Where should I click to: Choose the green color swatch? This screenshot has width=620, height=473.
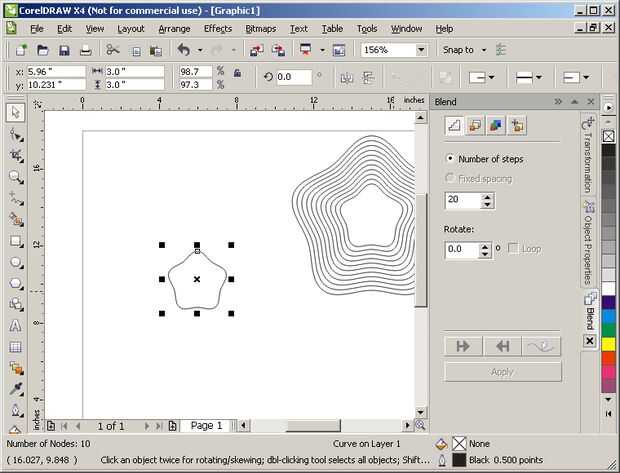pyautogui.click(x=609, y=330)
